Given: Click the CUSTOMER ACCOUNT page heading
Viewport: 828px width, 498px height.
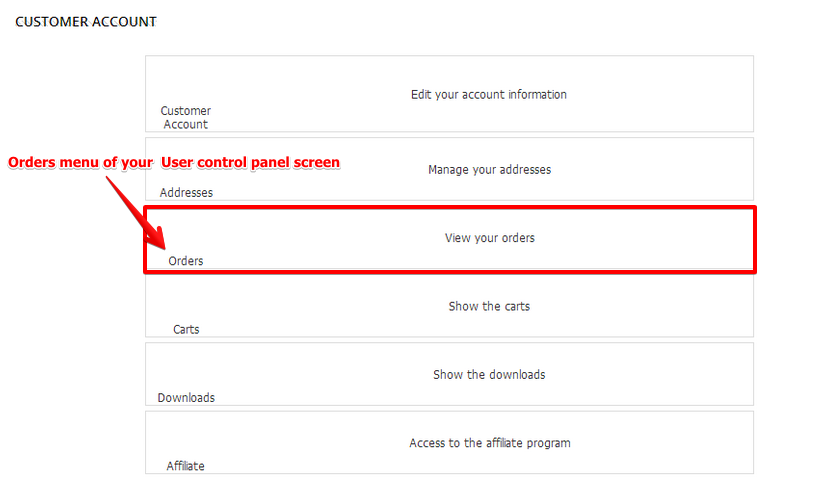Looking at the screenshot, I should tap(86, 21).
